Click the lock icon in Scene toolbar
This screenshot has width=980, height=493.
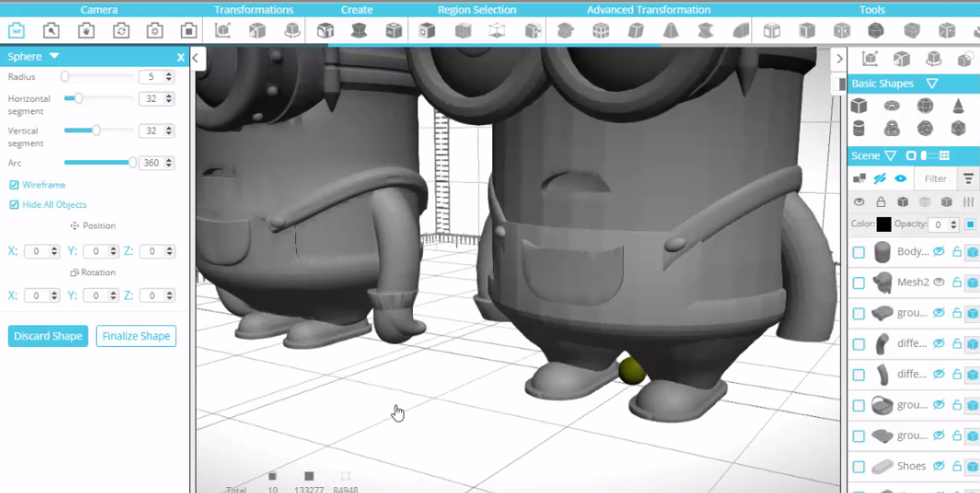click(881, 202)
